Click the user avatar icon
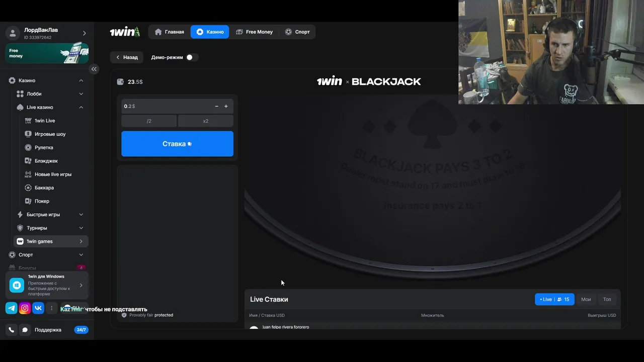 click(x=13, y=33)
